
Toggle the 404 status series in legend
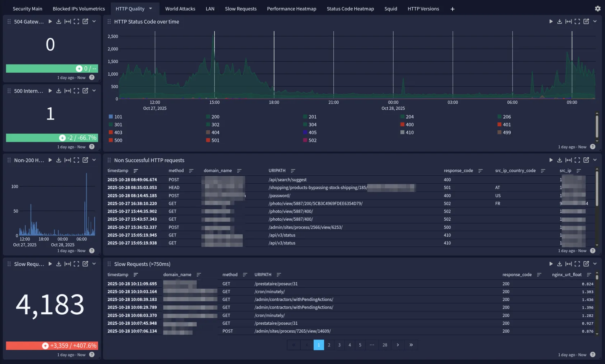pos(215,132)
